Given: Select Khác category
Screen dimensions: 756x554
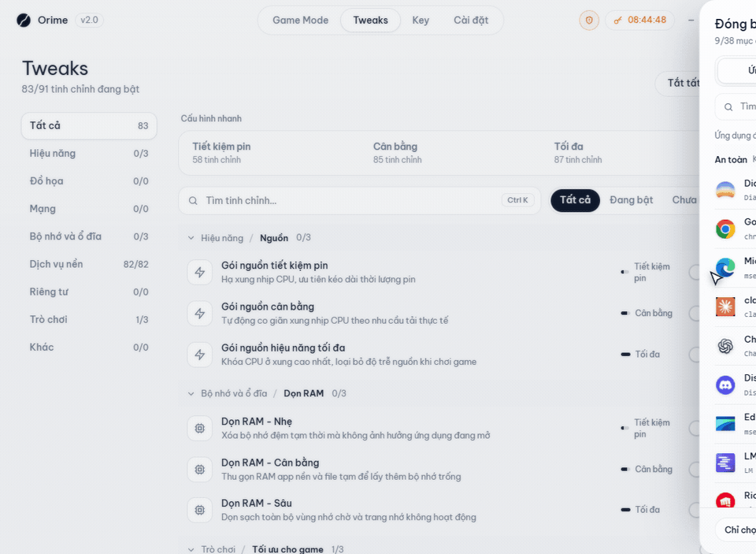Looking at the screenshot, I should [x=89, y=348].
